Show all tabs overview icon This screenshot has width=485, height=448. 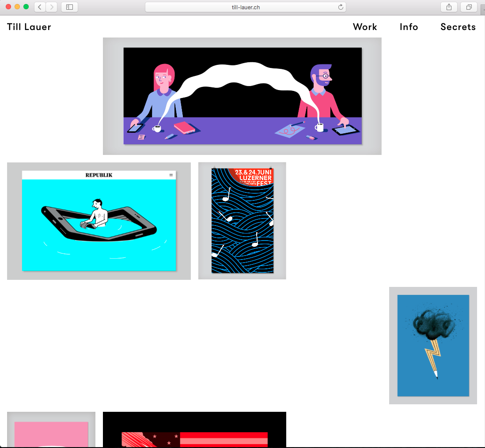click(469, 7)
